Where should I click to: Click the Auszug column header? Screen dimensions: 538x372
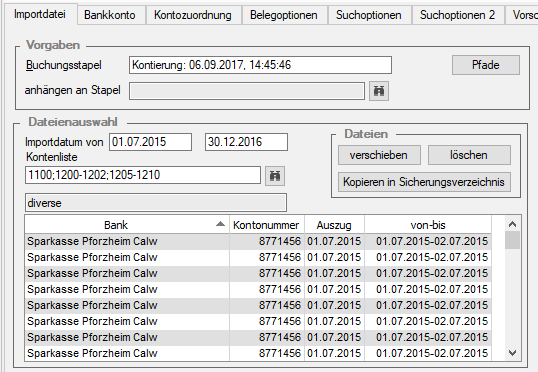click(x=334, y=225)
